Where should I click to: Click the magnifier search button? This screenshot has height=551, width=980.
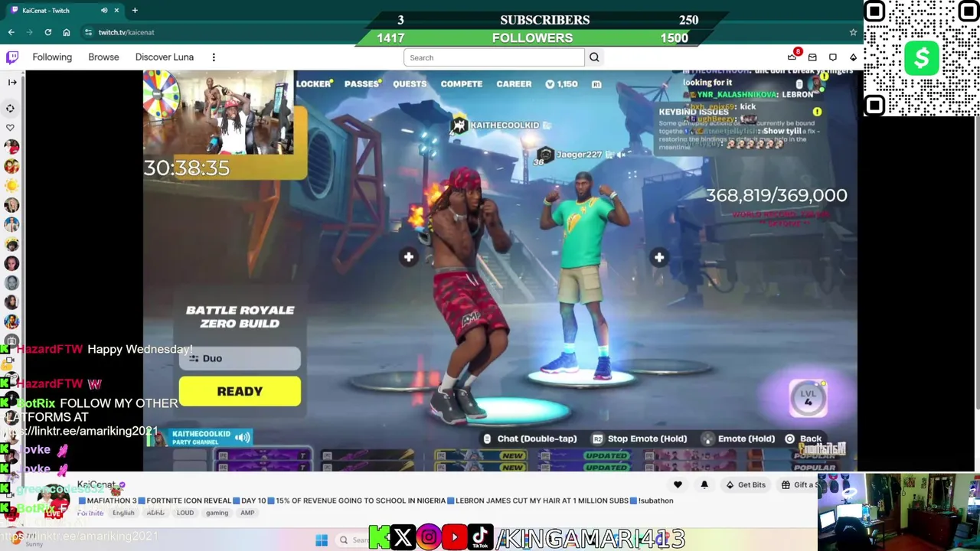click(594, 57)
